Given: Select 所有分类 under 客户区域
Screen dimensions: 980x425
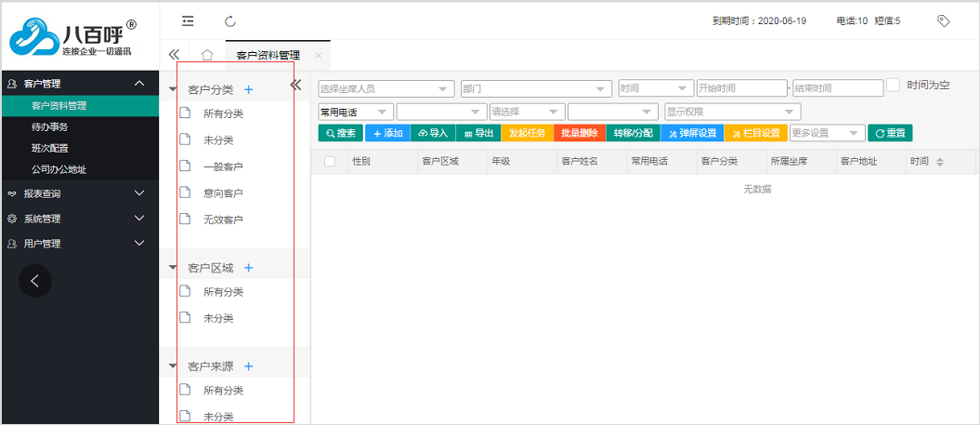Looking at the screenshot, I should click(x=223, y=291).
